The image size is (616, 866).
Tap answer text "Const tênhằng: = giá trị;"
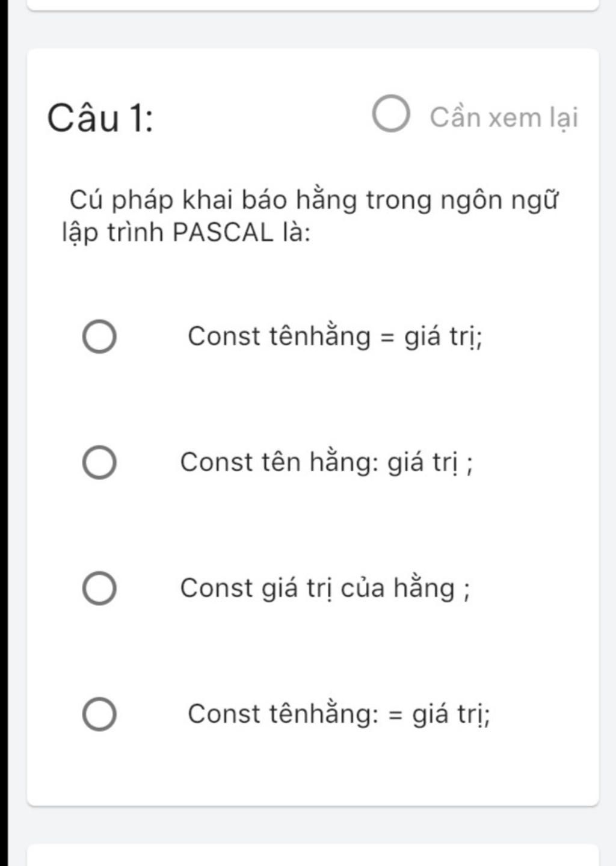[x=339, y=714]
